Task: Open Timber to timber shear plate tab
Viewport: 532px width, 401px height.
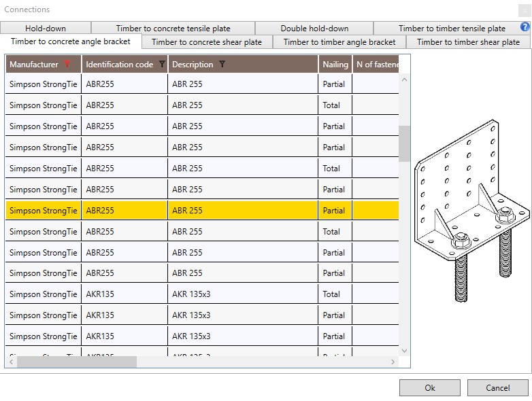Action: coord(468,42)
